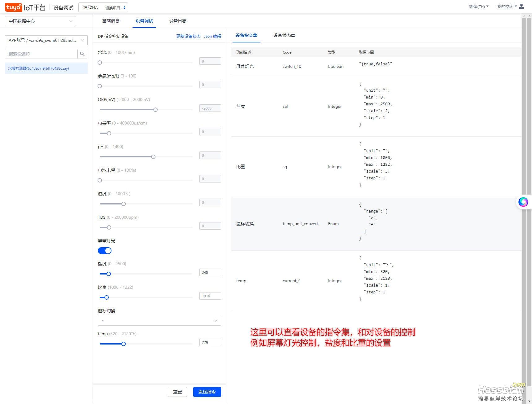
Task: Toggle the 屏幕灯光 switch
Action: pos(105,251)
